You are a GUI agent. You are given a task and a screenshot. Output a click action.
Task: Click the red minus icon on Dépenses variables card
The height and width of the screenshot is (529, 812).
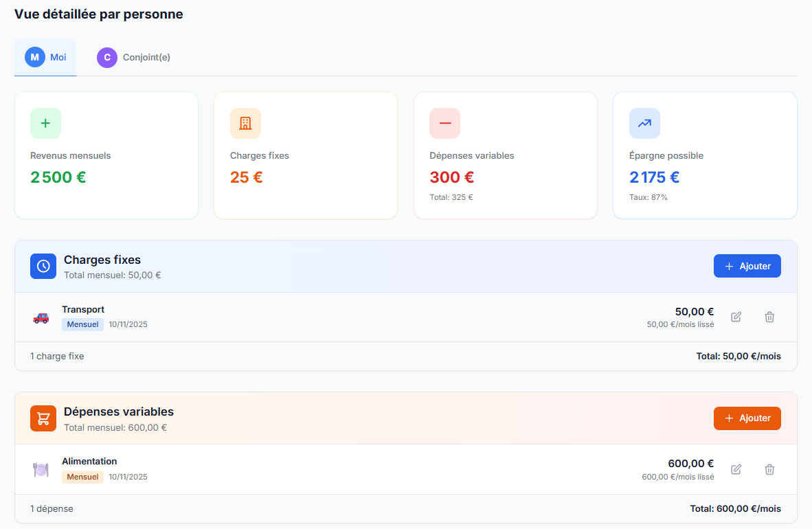(444, 123)
